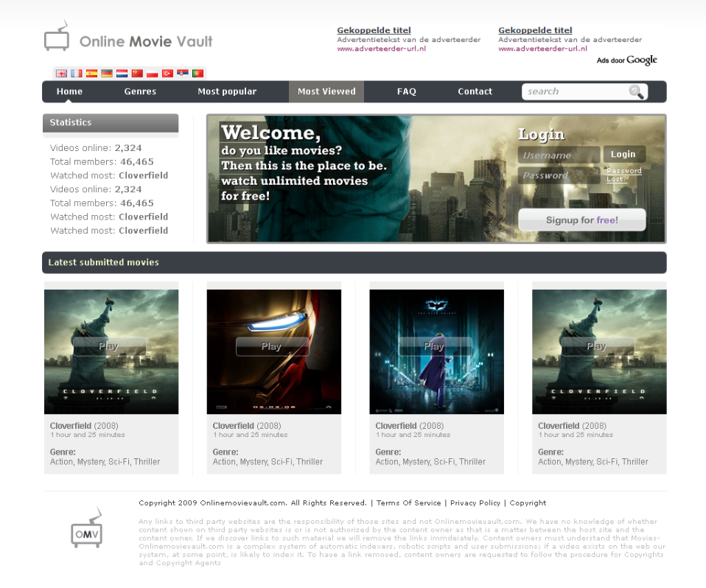This screenshot has width=706, height=588.
Task: Click first Watched most: Cloverfield statistic
Action: (x=109, y=175)
